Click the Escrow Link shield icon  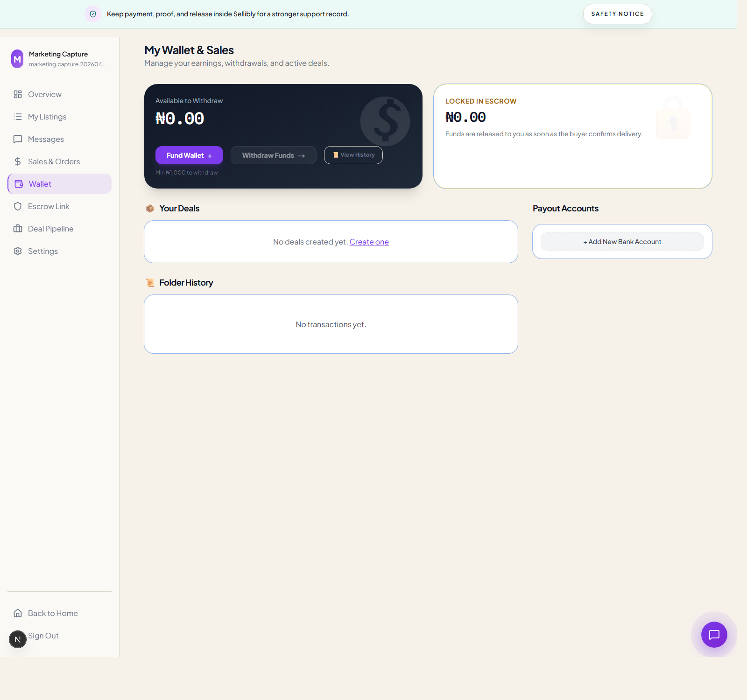(18, 206)
